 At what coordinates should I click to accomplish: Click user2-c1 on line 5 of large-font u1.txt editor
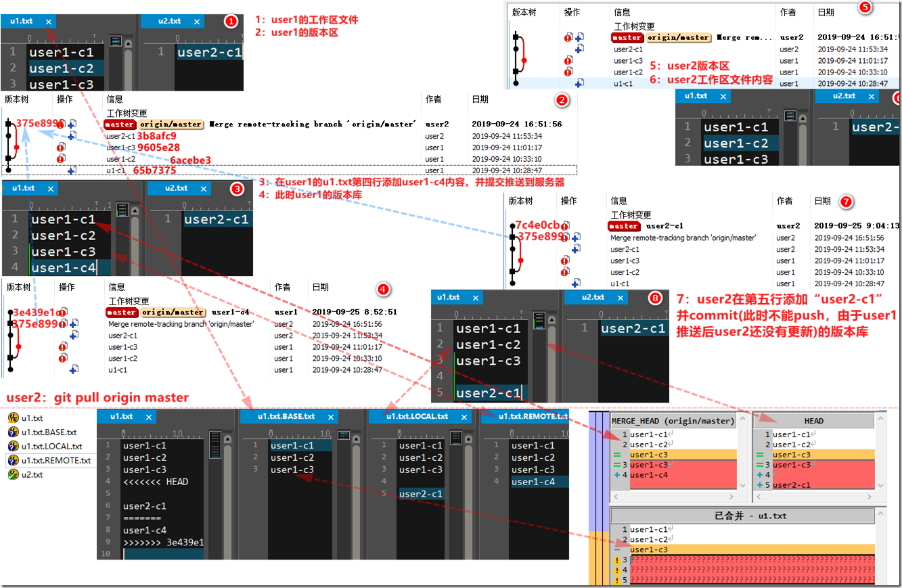(487, 392)
